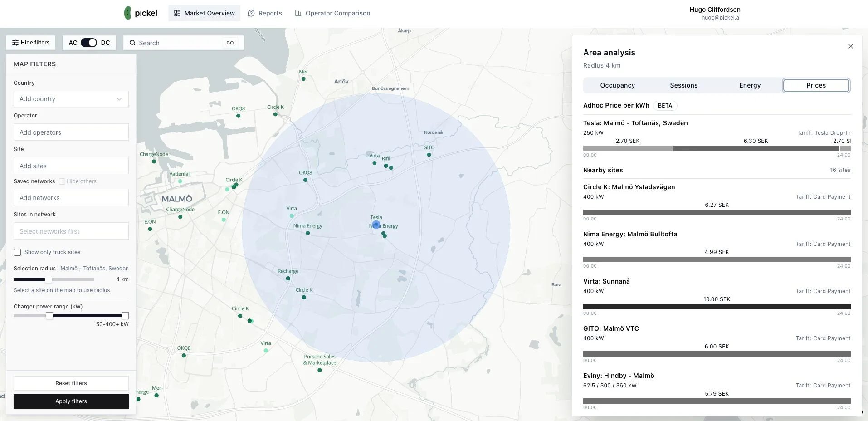Expand the Add networks dropdown
The width and height of the screenshot is (868, 421).
pos(71,198)
